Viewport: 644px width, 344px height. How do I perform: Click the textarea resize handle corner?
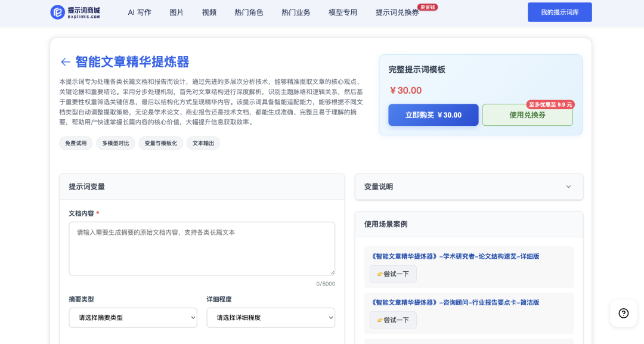click(332, 272)
